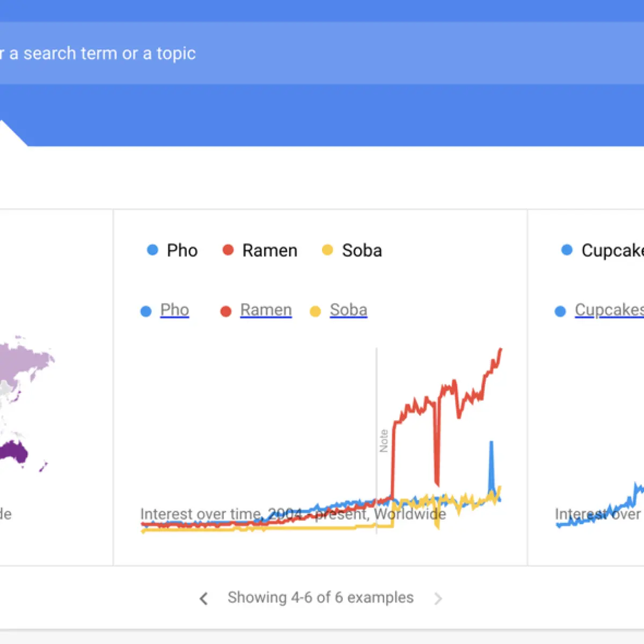
Task: Open the underlined Pho link
Action: (x=174, y=310)
